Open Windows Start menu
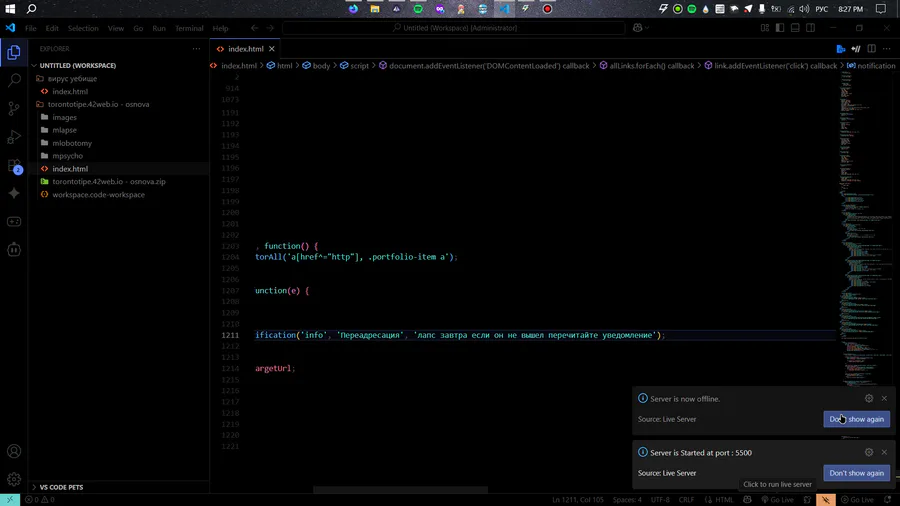 pos(10,9)
